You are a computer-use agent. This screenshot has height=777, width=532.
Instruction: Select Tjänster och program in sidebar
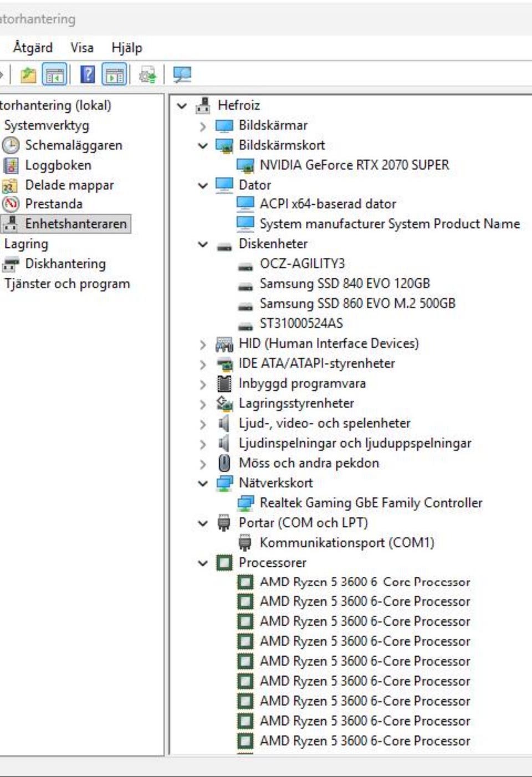(x=67, y=284)
